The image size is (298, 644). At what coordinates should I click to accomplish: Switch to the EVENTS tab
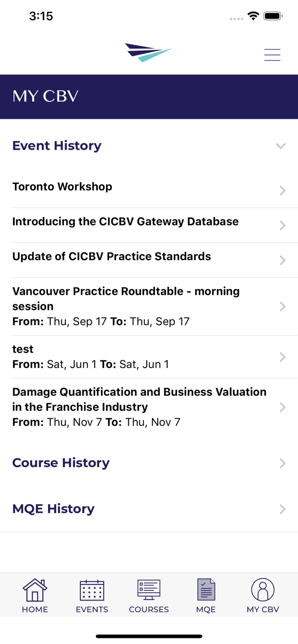pos(92,595)
